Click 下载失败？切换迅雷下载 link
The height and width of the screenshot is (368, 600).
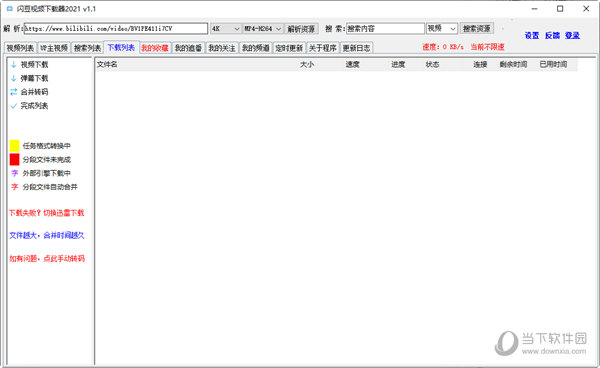click(x=47, y=213)
